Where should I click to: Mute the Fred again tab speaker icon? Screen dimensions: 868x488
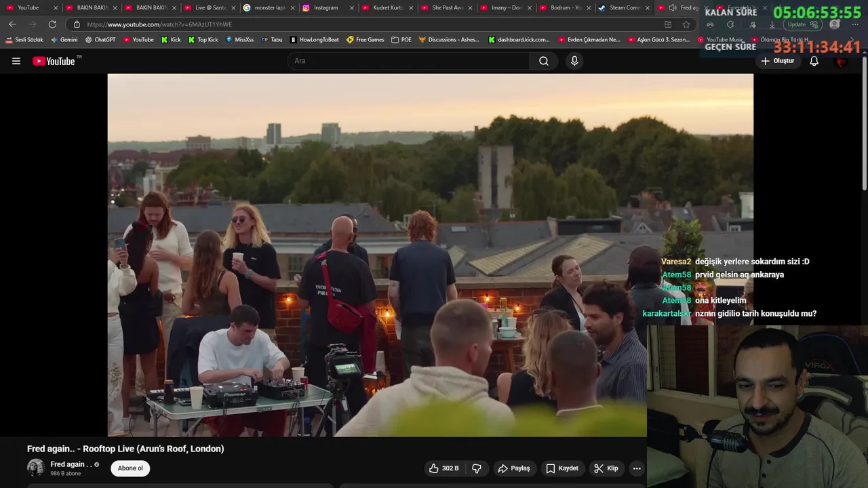click(x=672, y=7)
